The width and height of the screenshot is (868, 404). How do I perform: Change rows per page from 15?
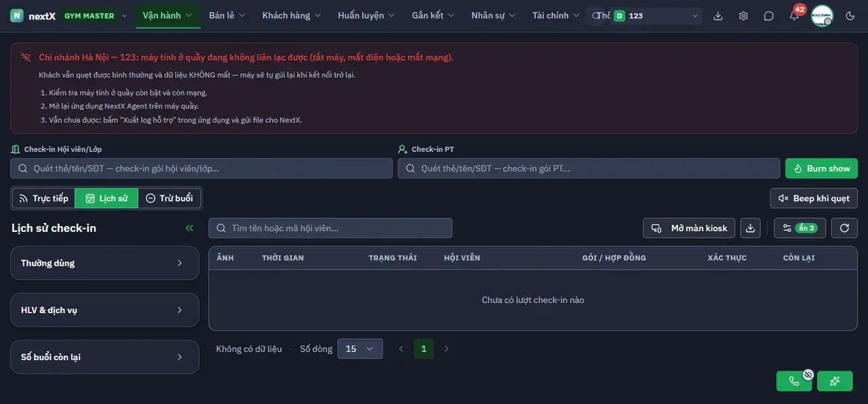(360, 349)
